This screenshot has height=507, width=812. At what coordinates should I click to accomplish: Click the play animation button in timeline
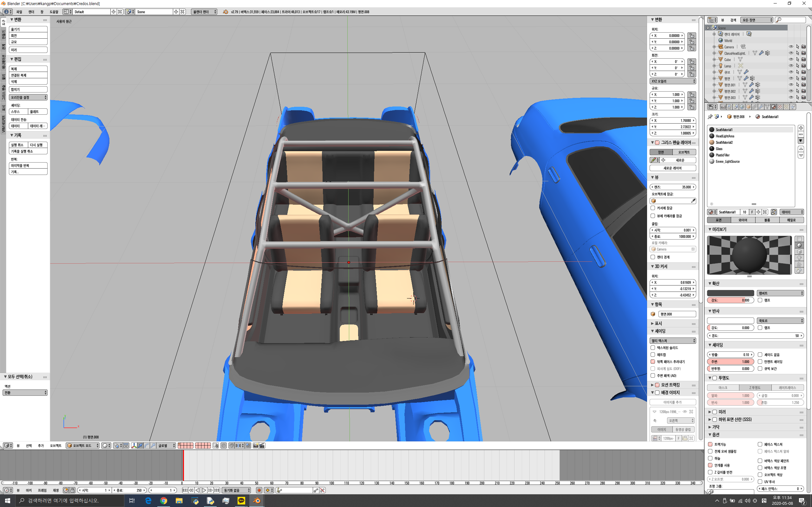204,490
